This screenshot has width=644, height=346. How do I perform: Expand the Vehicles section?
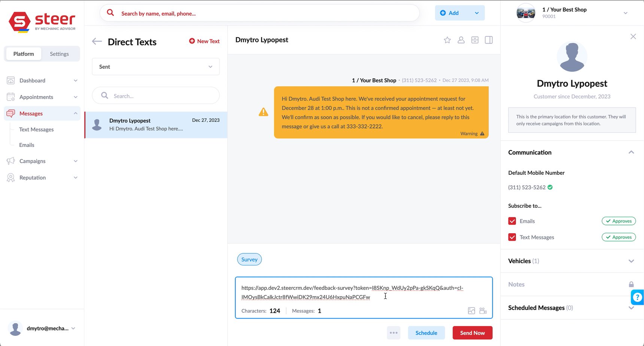tap(631, 261)
